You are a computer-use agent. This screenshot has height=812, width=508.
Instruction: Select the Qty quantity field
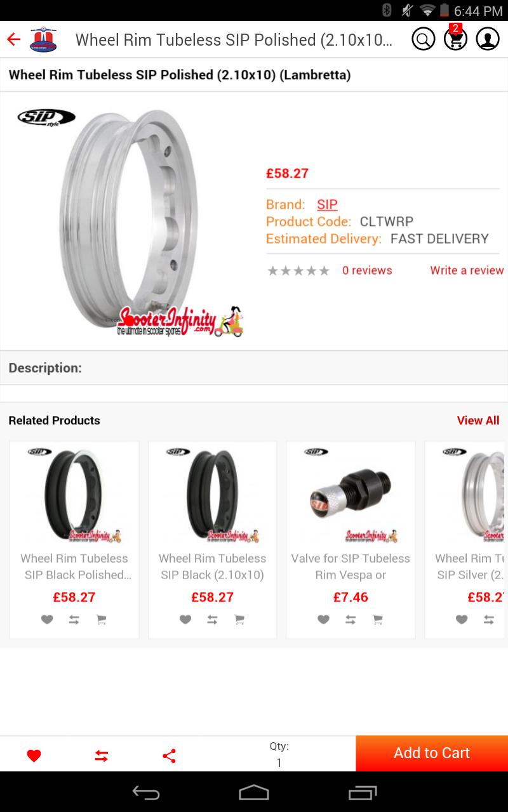[x=279, y=754]
